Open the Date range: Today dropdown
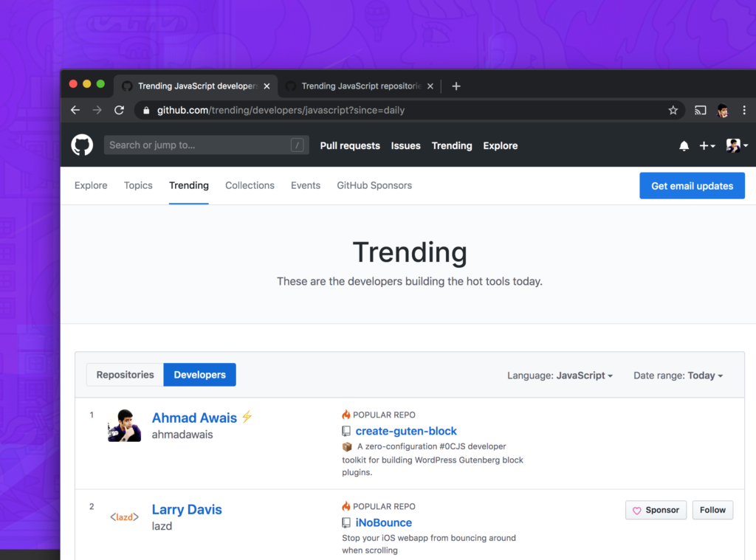The image size is (756, 560). pos(678,375)
